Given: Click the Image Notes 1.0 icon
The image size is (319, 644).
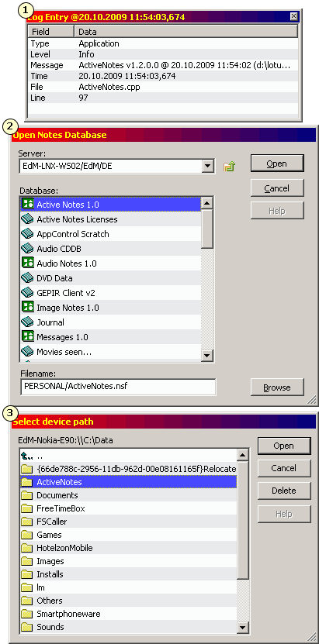Looking at the screenshot, I should click(x=27, y=308).
